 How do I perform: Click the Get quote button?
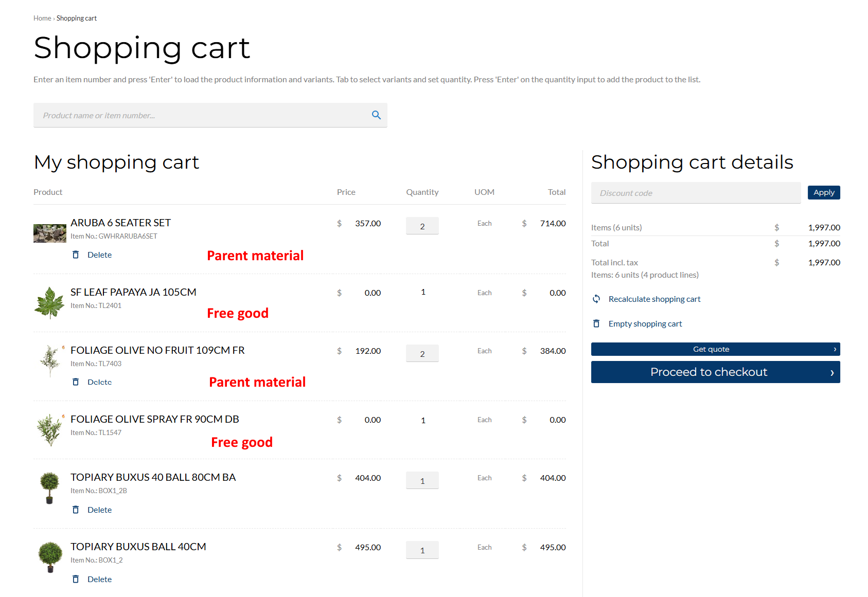tap(715, 349)
